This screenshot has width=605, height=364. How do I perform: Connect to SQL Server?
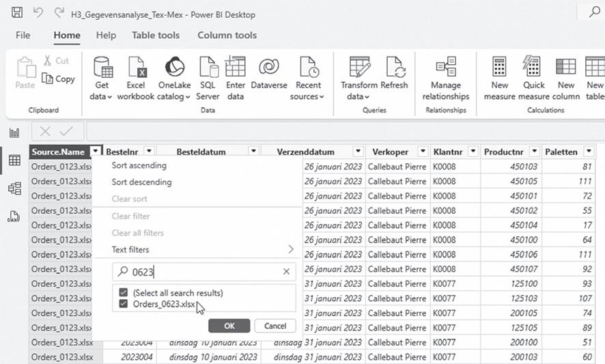click(208, 79)
